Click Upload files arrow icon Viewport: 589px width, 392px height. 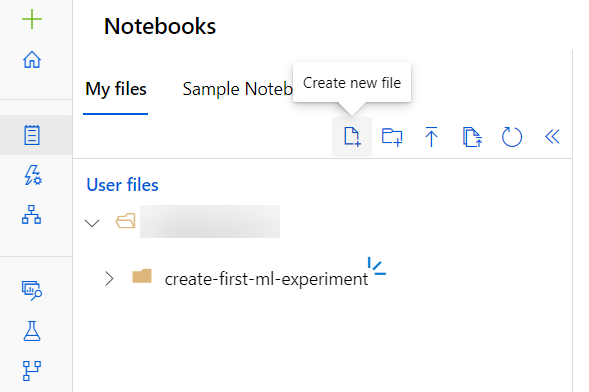pos(432,137)
